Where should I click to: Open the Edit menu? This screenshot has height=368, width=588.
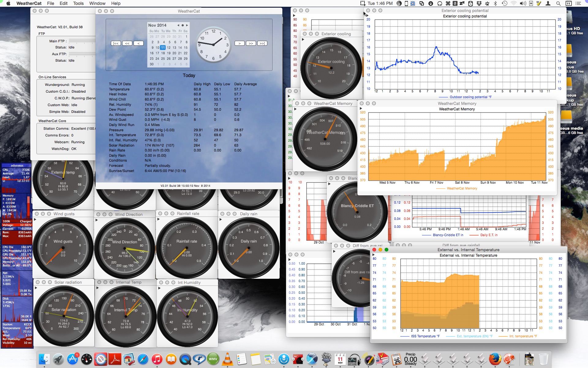63,3
